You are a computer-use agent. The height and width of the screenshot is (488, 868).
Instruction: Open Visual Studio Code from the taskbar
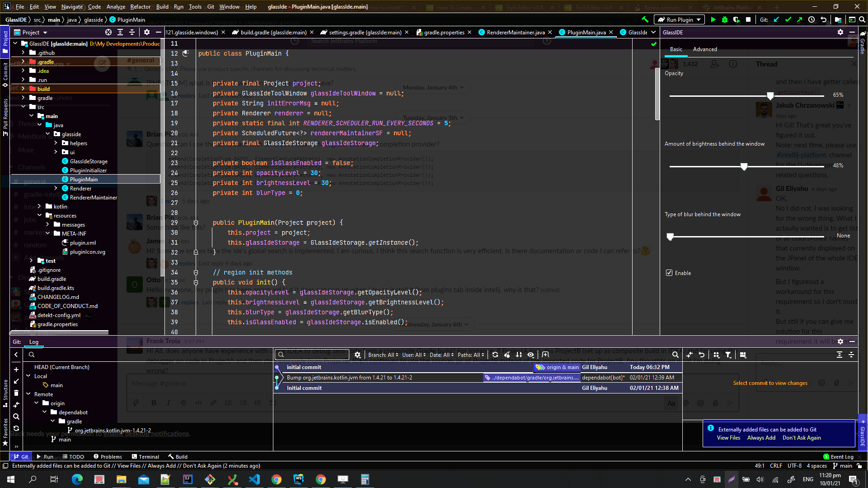[254, 479]
